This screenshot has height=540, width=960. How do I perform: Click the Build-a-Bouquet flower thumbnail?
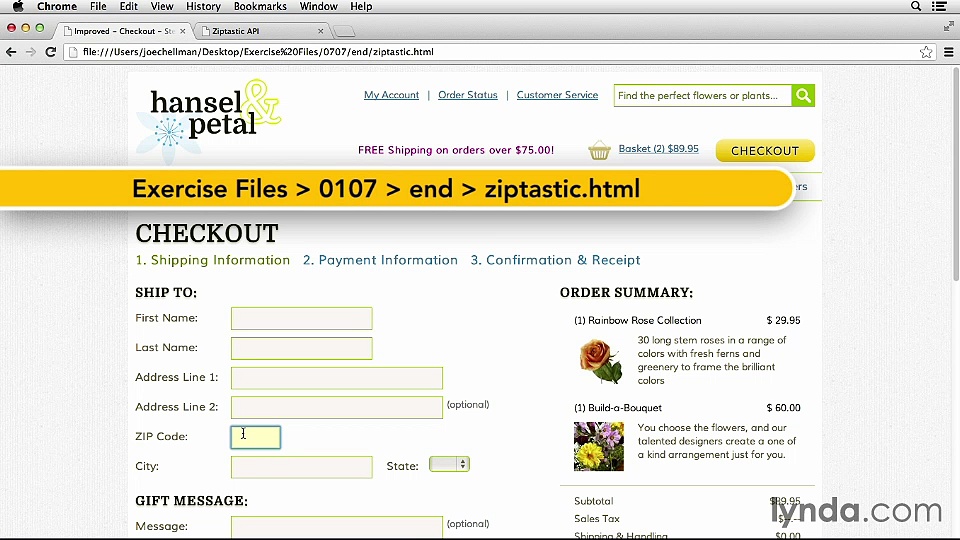599,446
